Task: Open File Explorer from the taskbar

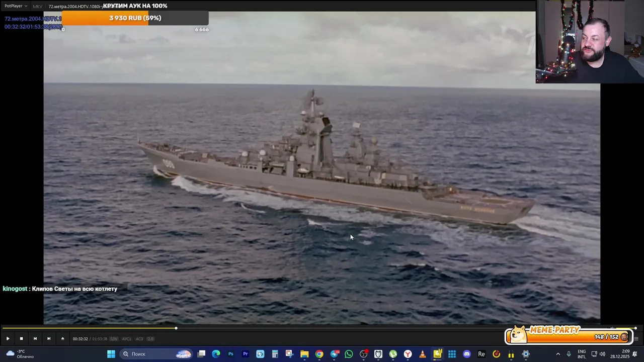Action: click(304, 354)
